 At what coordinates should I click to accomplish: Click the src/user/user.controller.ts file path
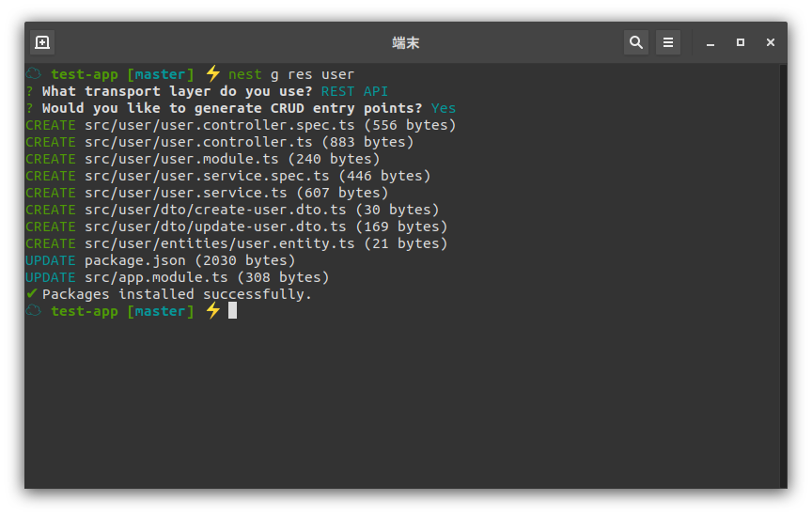click(198, 142)
